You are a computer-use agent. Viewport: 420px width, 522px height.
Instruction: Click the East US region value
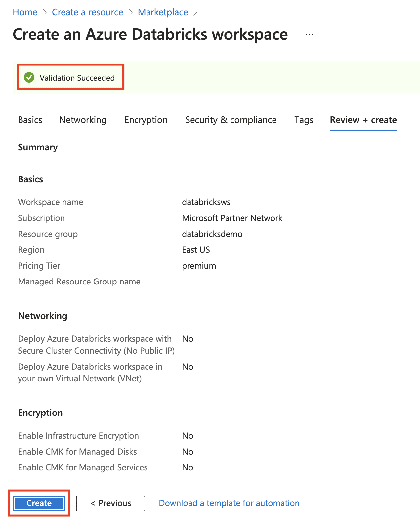tap(196, 250)
